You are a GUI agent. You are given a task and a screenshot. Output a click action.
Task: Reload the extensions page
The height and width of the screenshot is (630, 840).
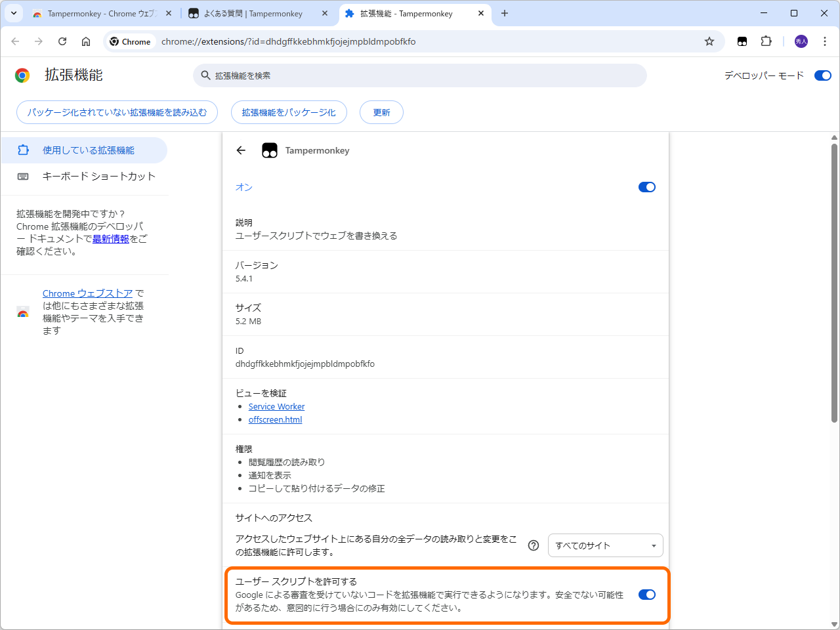coord(62,41)
